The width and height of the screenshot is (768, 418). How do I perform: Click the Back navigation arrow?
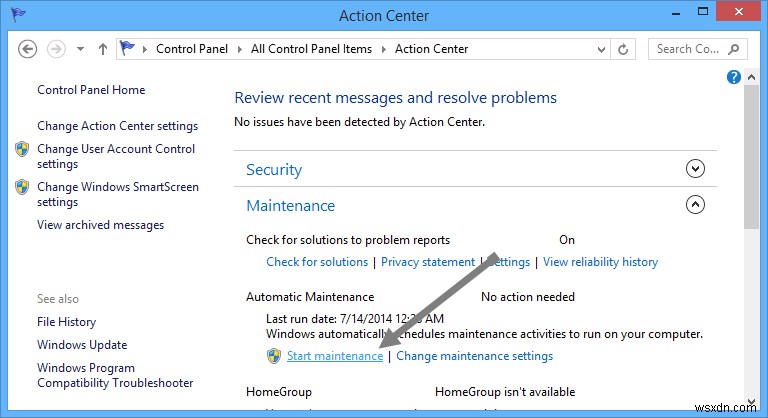pos(27,49)
